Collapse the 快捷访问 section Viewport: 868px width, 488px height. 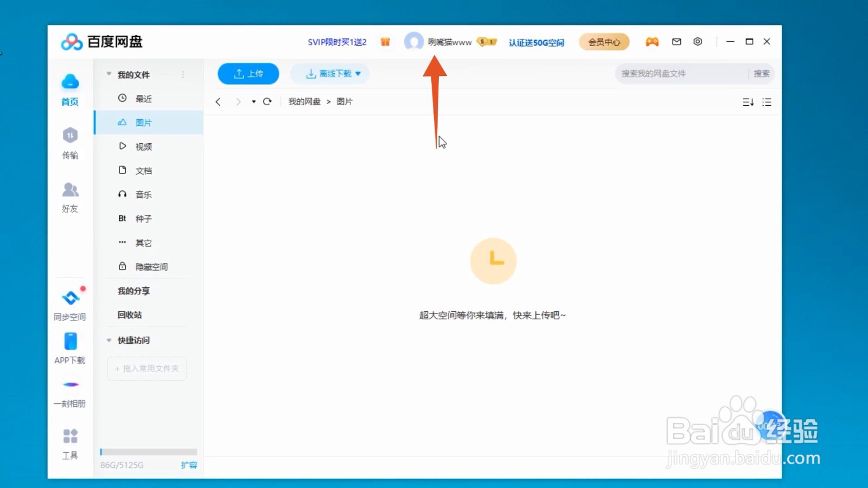(x=109, y=340)
